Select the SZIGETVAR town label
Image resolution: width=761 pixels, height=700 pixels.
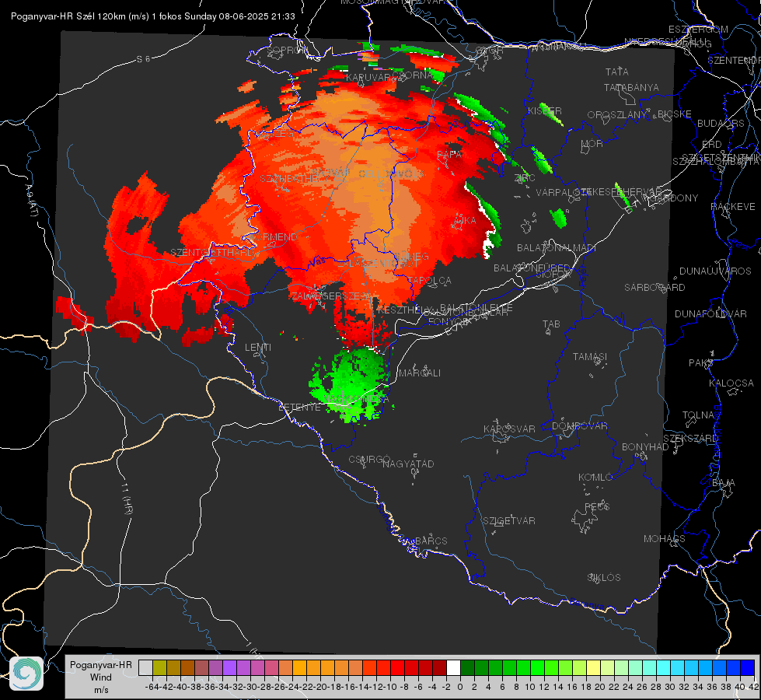tap(509, 521)
